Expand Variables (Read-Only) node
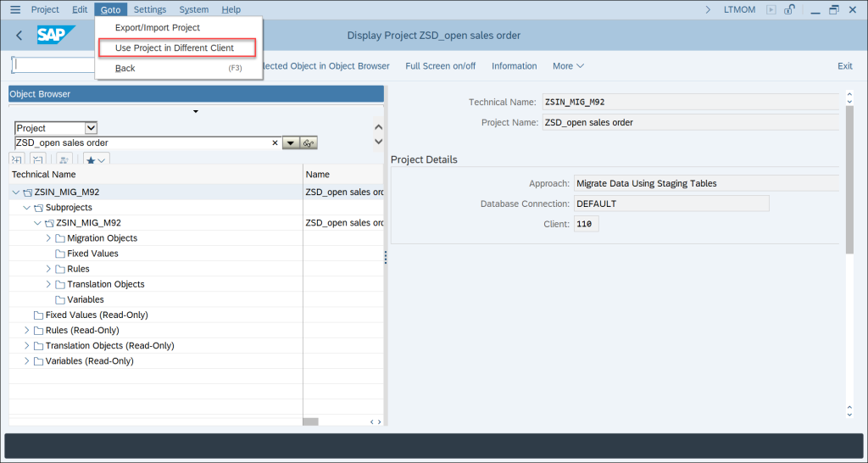 pyautogui.click(x=26, y=361)
